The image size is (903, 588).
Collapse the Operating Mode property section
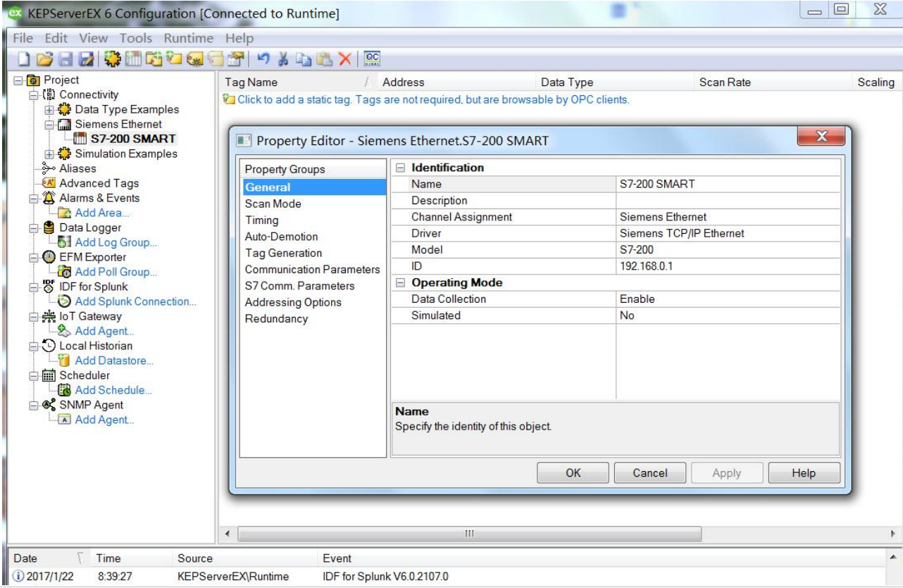click(x=401, y=282)
